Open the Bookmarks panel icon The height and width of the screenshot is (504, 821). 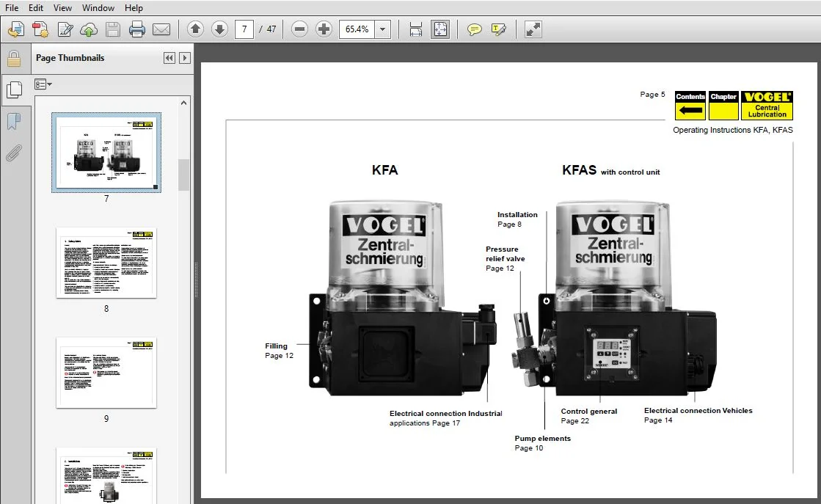(14, 122)
